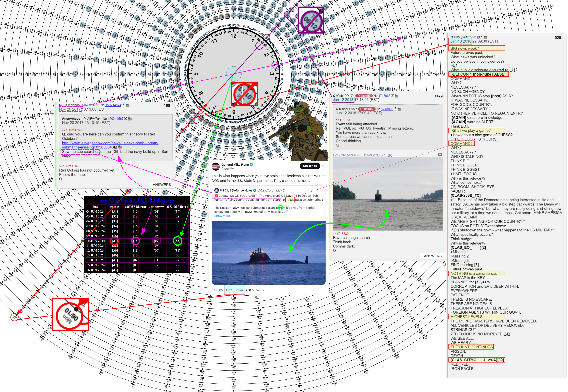Open external-link icon after lasvegasnow URL
The width and height of the screenshot is (568, 392).
coord(116,147)
